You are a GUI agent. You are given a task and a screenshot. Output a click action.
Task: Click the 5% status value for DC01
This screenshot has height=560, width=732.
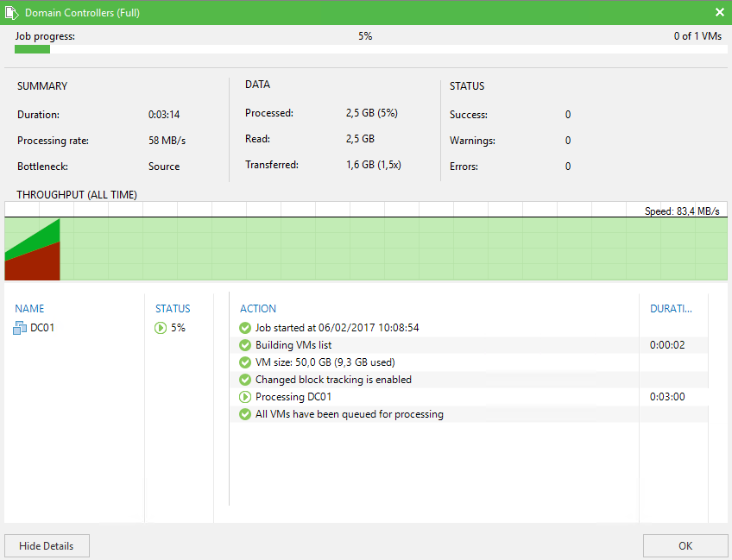coord(178,328)
